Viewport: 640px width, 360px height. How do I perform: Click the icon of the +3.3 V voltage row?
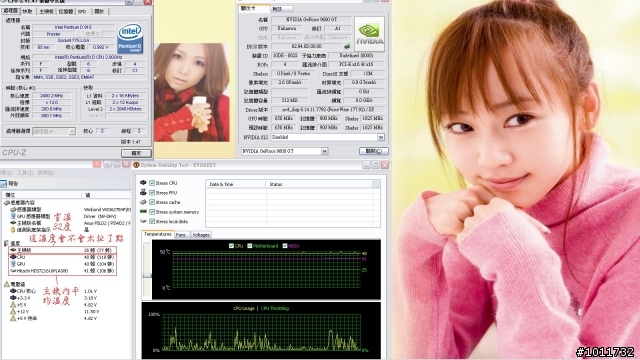[x=13, y=298]
